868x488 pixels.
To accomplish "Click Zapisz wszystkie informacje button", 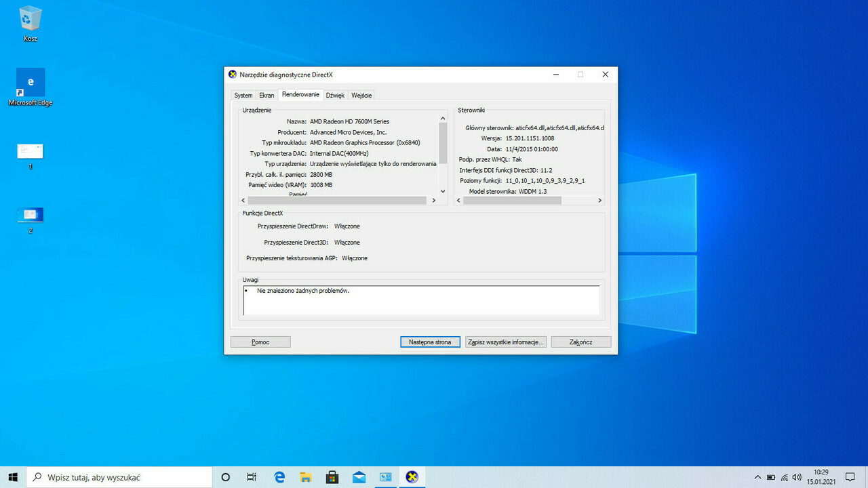I will [x=506, y=342].
